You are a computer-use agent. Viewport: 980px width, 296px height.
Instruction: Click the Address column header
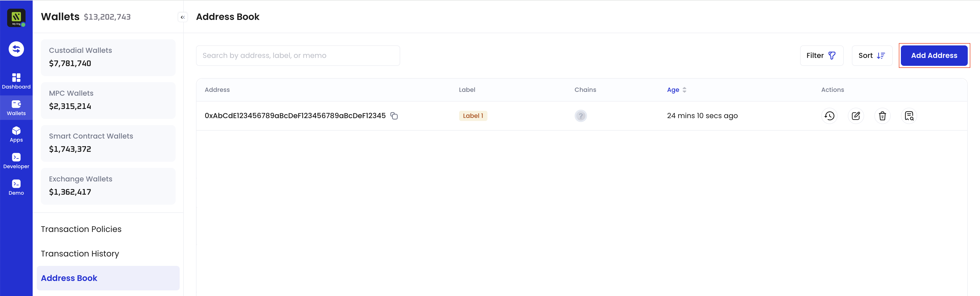[x=217, y=90]
